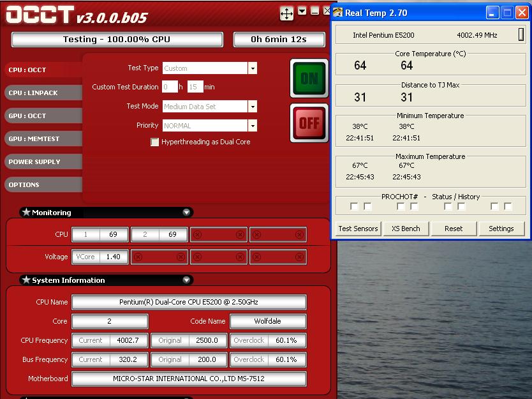The image size is (532, 399).
Task: Click the Motherboard MICRO-STAR INTERNATIONAL field
Action: pyautogui.click(x=189, y=379)
